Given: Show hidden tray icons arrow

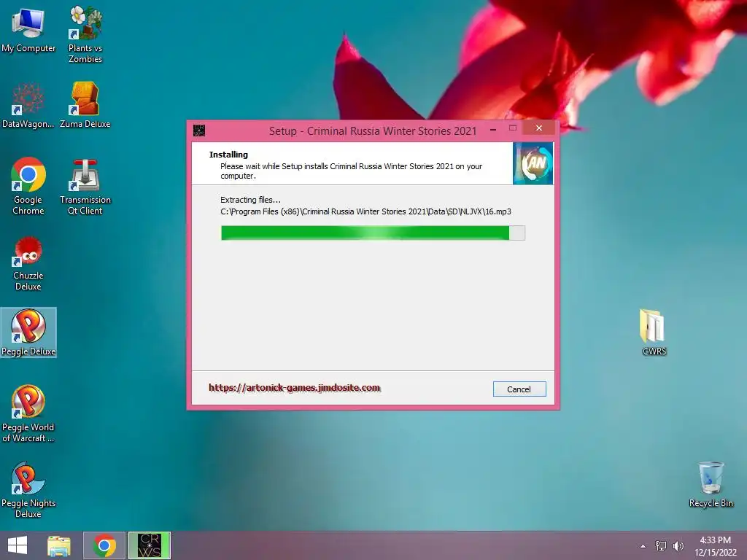Looking at the screenshot, I should point(643,546).
